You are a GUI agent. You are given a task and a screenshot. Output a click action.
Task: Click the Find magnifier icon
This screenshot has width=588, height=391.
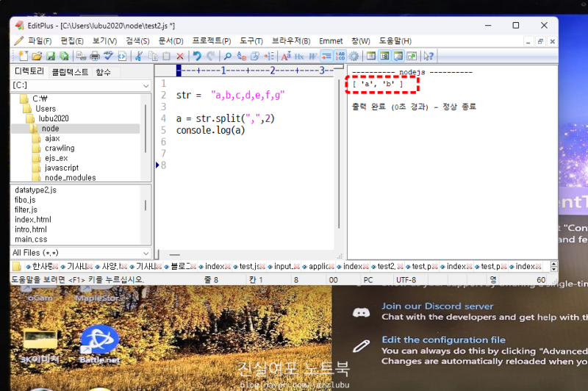coord(228,57)
